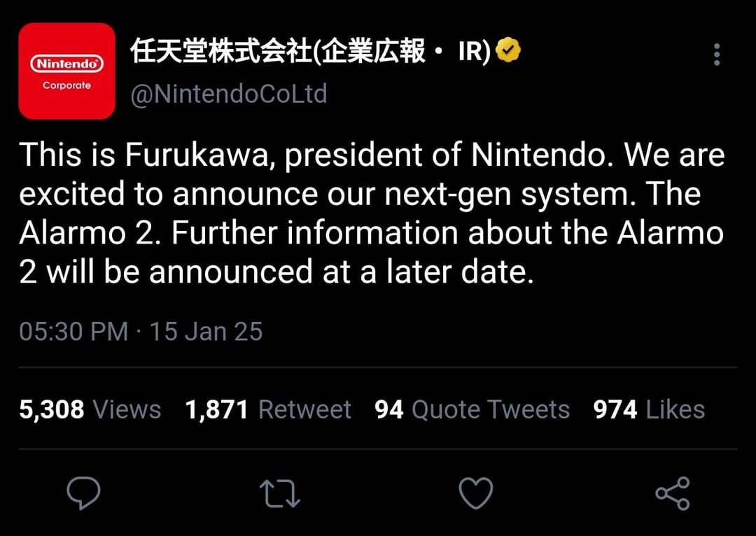Click the @NintendoCoLtd handle
The image size is (756, 536).
pos(229,94)
